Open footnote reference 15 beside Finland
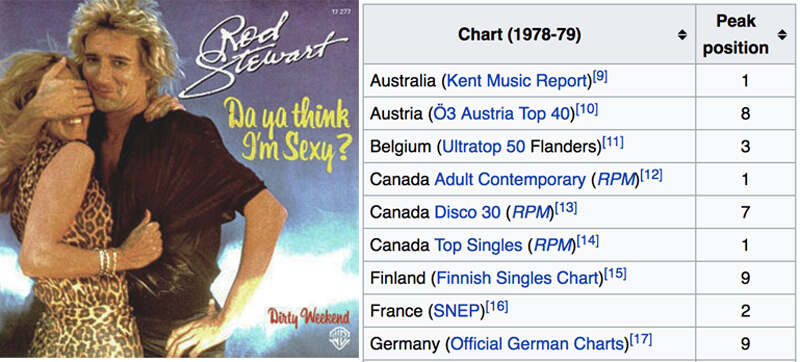Image resolution: width=800 pixels, height=362 pixels. 615,275
